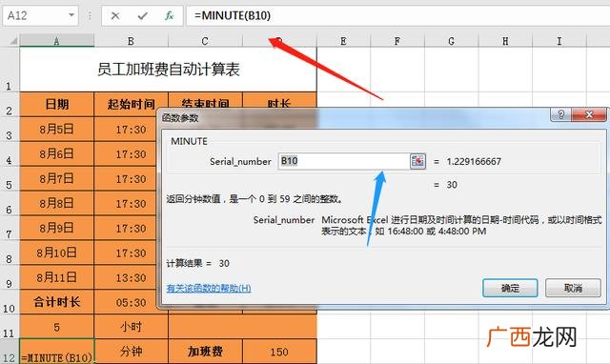Click the 13:30 cell in the 8月11日 row

pos(126,277)
